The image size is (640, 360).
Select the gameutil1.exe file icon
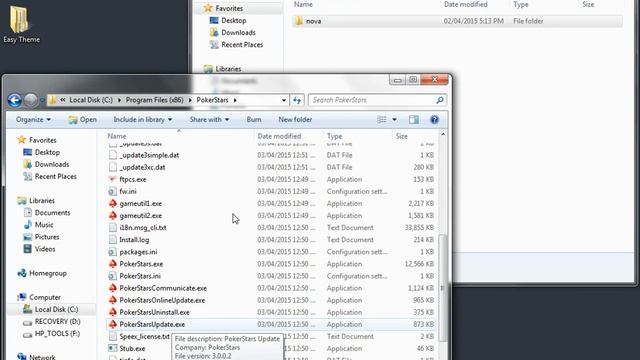point(113,204)
